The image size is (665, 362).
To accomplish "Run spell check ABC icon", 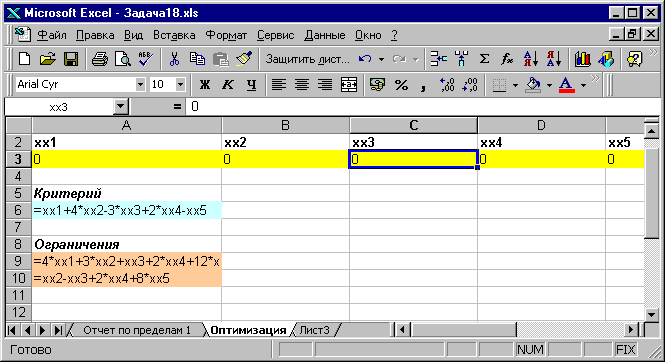I will tap(145, 59).
